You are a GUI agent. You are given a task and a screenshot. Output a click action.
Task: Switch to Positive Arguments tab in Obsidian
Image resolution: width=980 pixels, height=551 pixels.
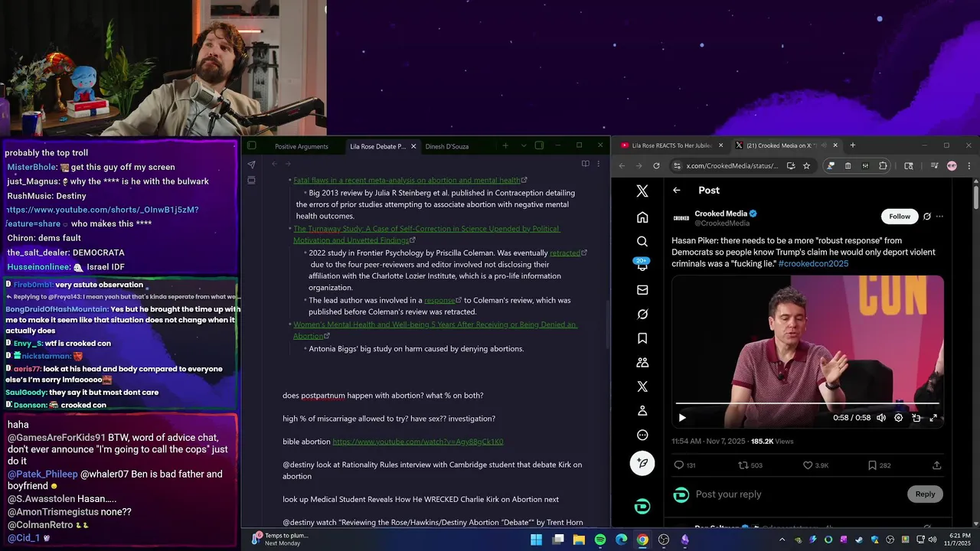302,146
